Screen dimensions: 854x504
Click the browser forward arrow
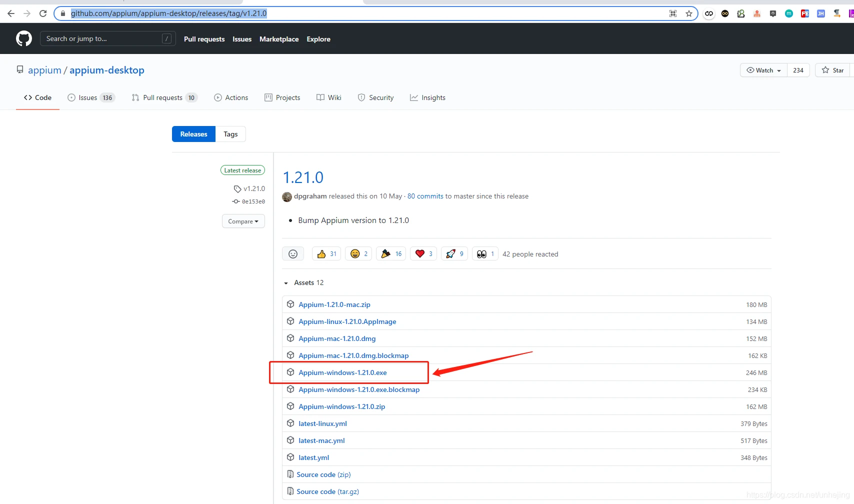coord(27,13)
